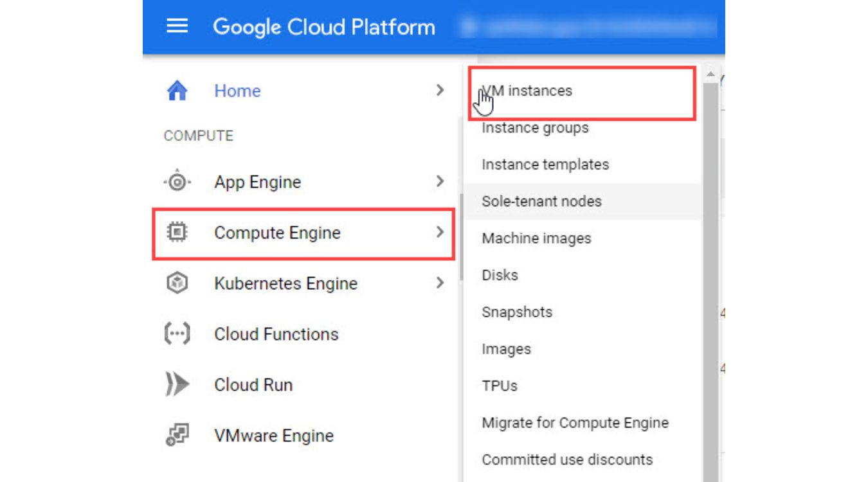Click the Cloud Functions brackets icon

tap(177, 334)
